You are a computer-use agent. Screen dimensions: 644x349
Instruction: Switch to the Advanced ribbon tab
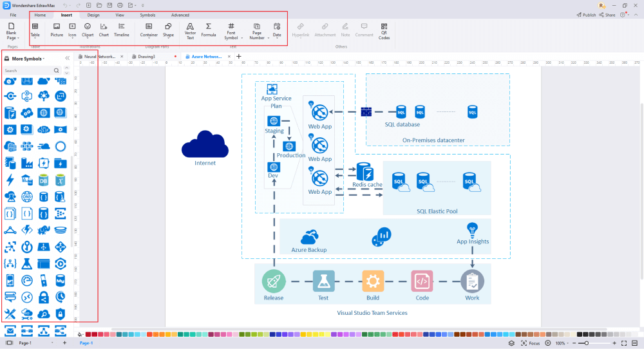click(180, 15)
